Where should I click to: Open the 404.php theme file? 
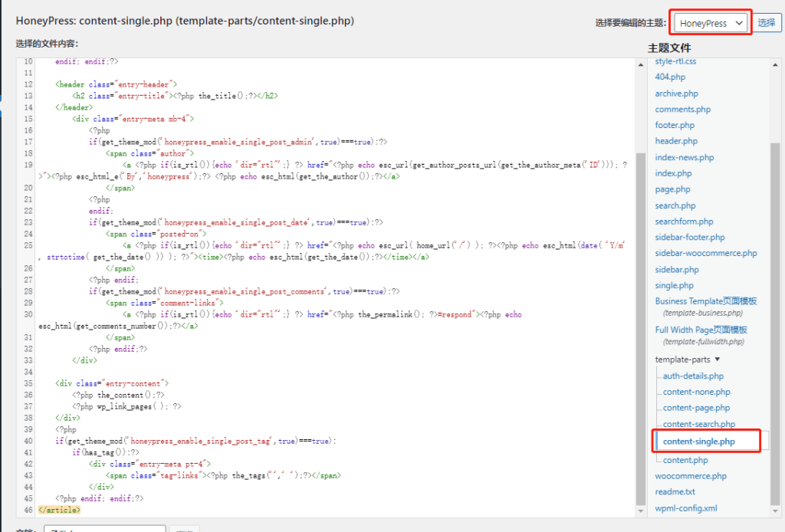pos(670,77)
